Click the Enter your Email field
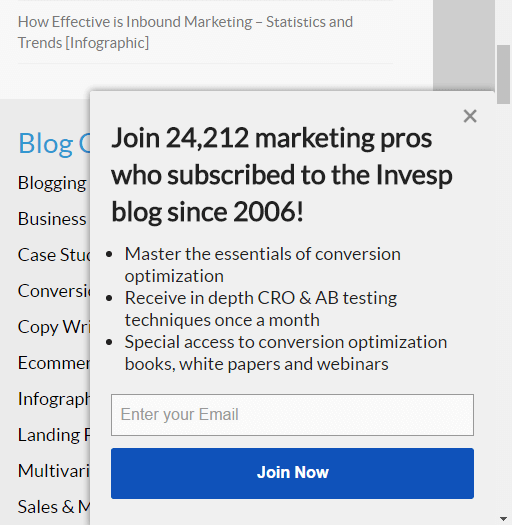Viewport: 512px width, 525px height. tap(292, 415)
